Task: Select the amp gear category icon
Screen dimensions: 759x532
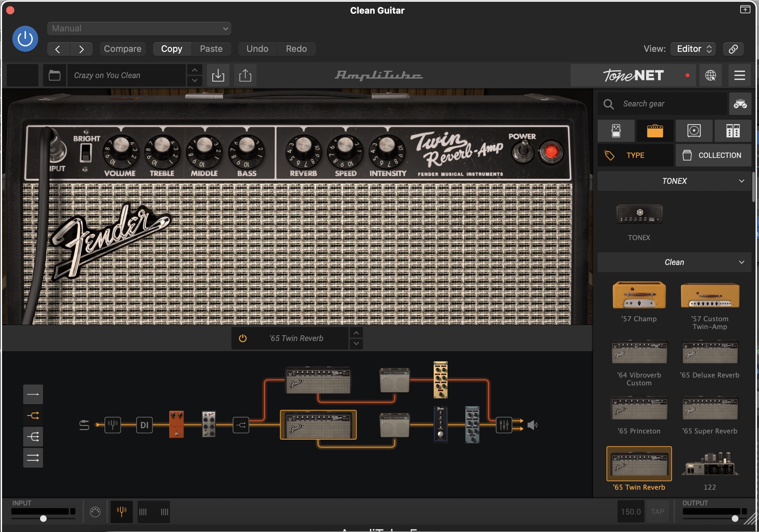Action: tap(655, 131)
